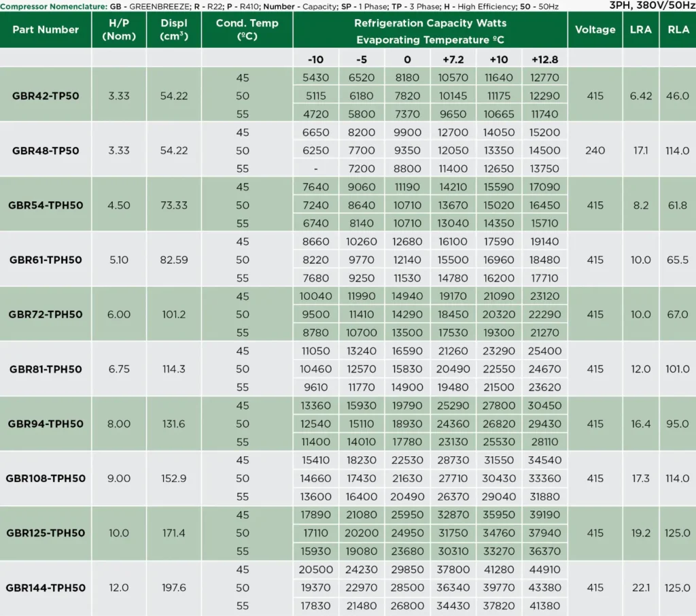696x616 pixels.
Task: Click the GBR144-TPH50 part number
Action: 46,588
